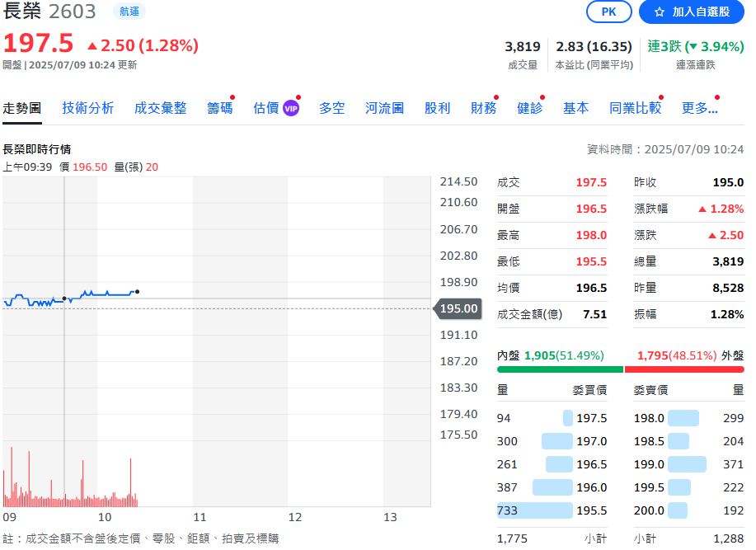Click the 11 hour label on the time axis
This screenshot has width=756, height=550.
click(200, 517)
